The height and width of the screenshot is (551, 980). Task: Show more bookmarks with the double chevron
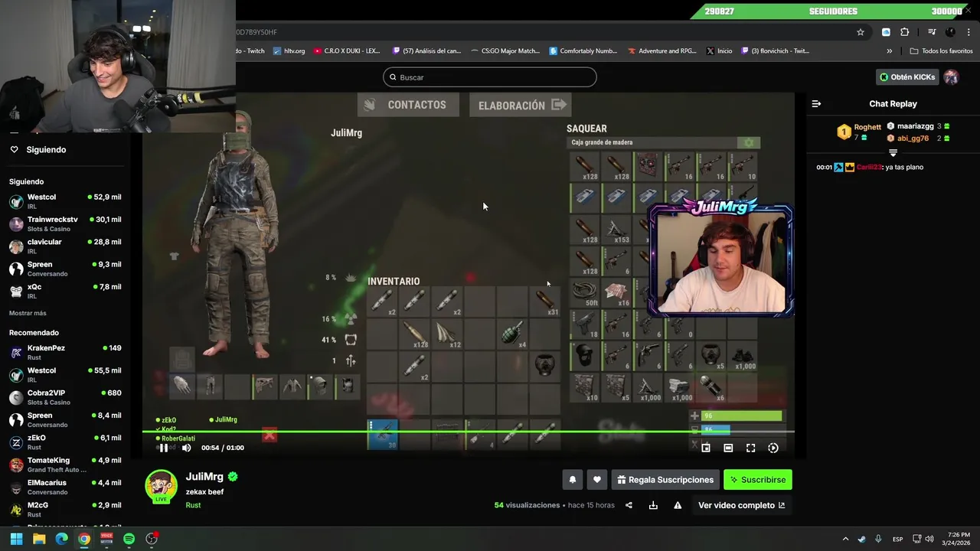pyautogui.click(x=890, y=51)
